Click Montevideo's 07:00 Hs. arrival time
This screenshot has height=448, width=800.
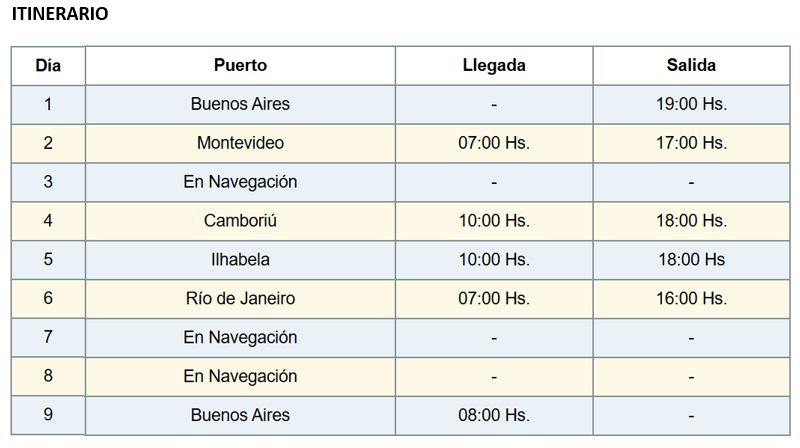pos(494,143)
